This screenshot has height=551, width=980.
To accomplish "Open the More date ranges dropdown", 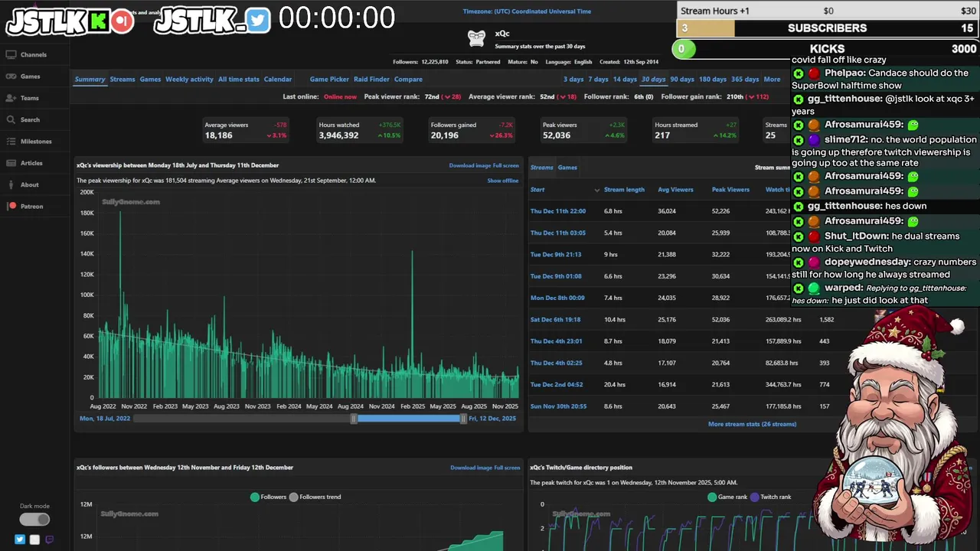I will (x=772, y=80).
